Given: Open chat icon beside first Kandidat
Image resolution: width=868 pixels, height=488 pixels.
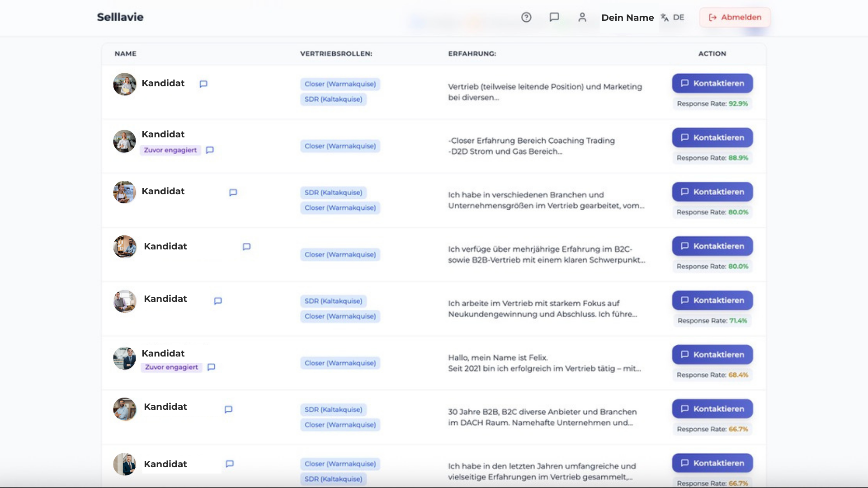Looking at the screenshot, I should click(x=203, y=84).
